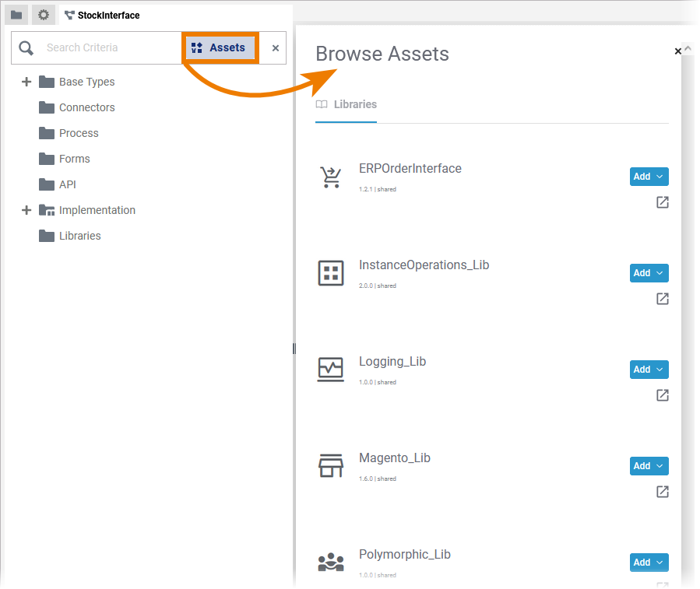Click the Magento_Lib store icon
700x589 pixels.
pyautogui.click(x=331, y=466)
